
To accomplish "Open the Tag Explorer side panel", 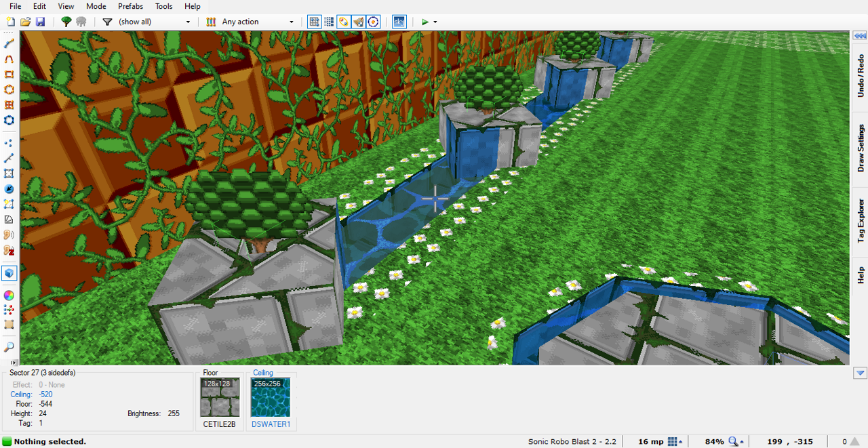I will 860,221.
